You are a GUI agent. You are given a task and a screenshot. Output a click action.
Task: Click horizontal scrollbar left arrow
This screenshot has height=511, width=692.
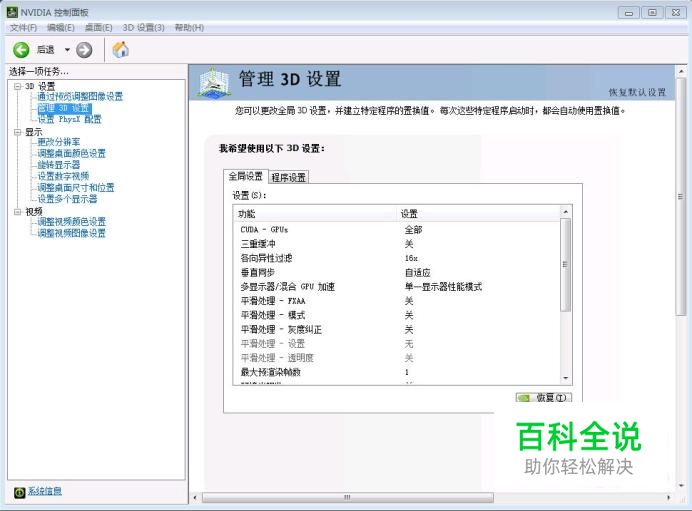click(x=196, y=498)
